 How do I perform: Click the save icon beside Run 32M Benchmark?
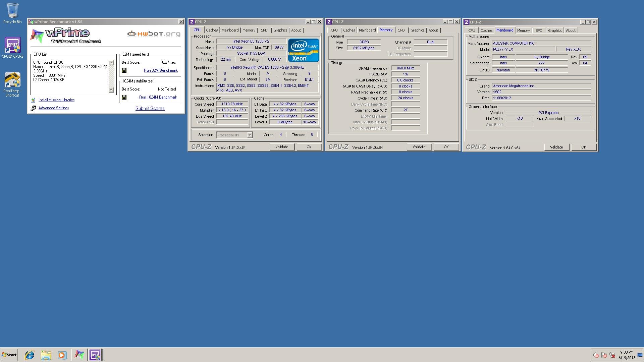(x=124, y=70)
